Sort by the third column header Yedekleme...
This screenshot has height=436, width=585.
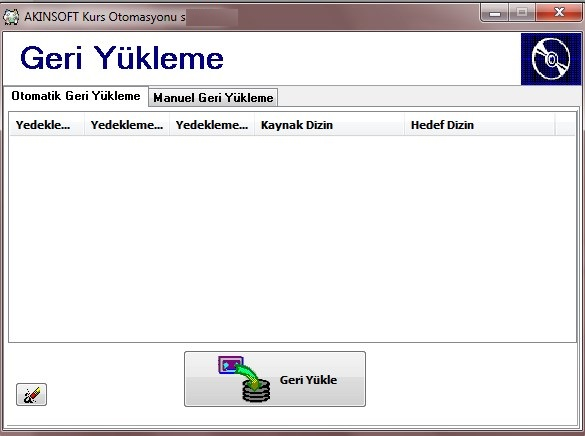tap(212, 125)
